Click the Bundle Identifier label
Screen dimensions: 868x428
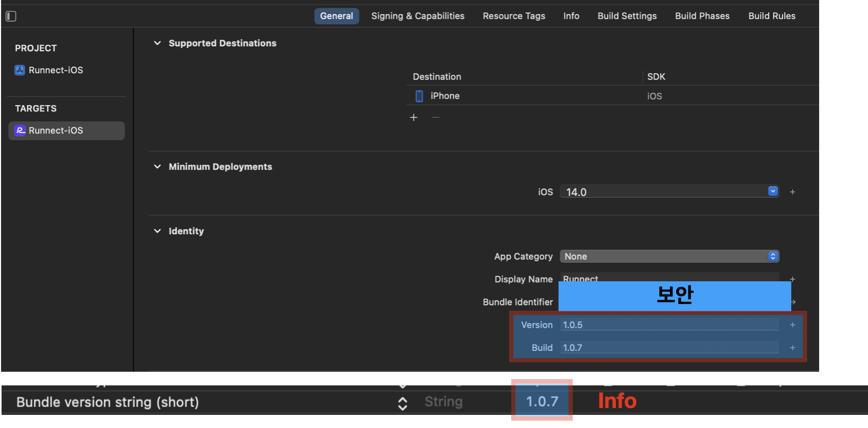click(x=518, y=302)
